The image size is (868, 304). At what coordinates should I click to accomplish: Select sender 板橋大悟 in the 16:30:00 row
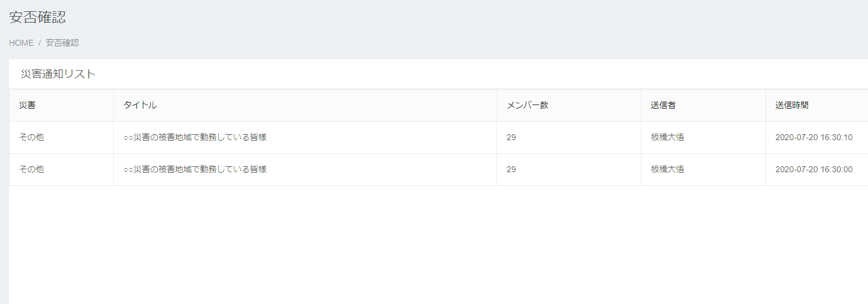667,169
